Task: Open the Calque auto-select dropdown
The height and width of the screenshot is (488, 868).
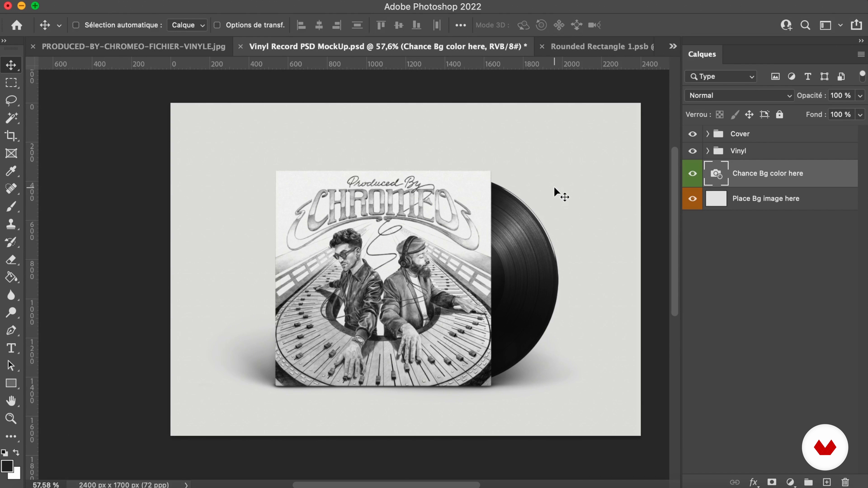Action: pos(187,25)
